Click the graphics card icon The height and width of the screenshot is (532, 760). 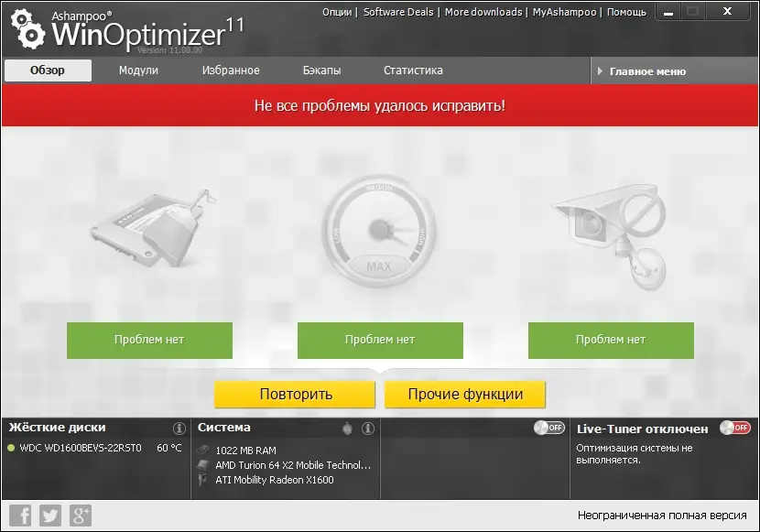coord(203,480)
